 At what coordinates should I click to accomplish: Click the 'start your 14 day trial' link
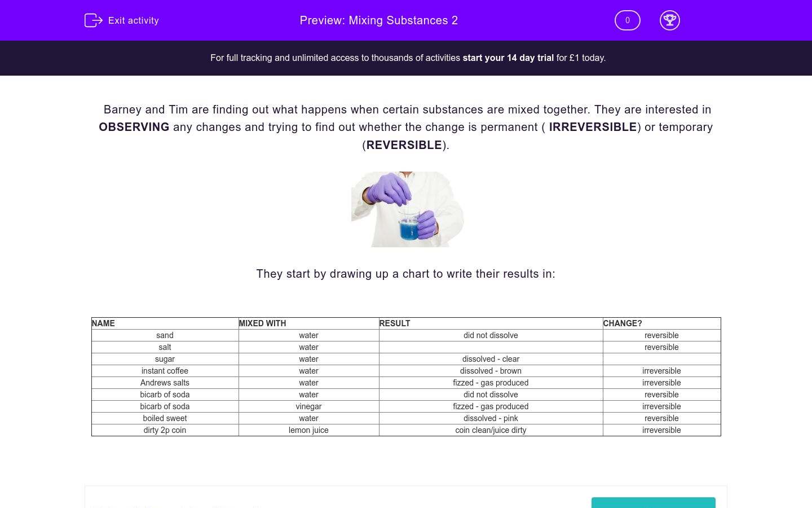click(508, 58)
